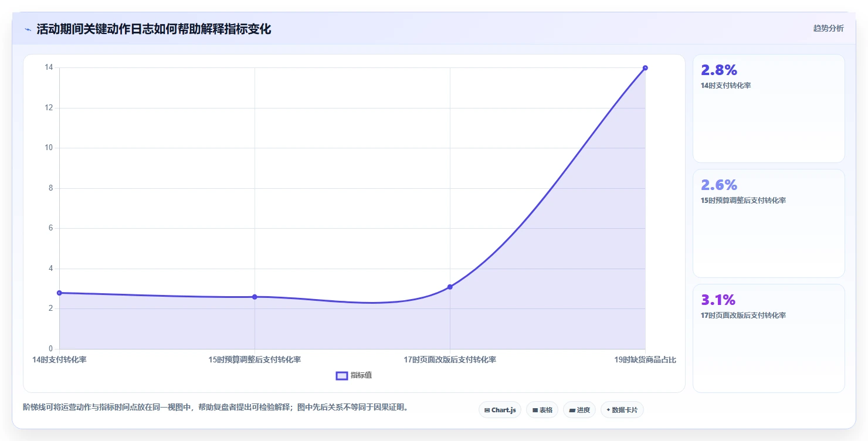Image resolution: width=868 pixels, height=441 pixels.
Task: Click y-axis tick label 10
Action: [x=49, y=148]
